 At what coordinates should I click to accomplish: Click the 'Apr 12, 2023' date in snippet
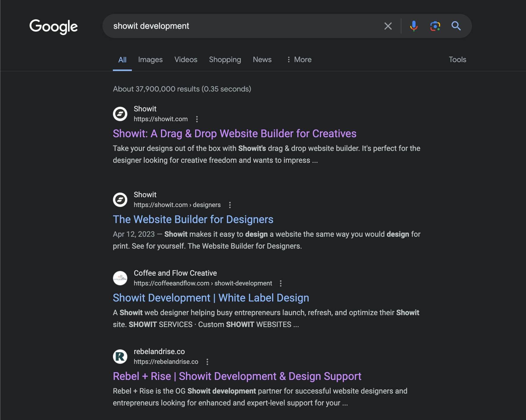tap(134, 234)
